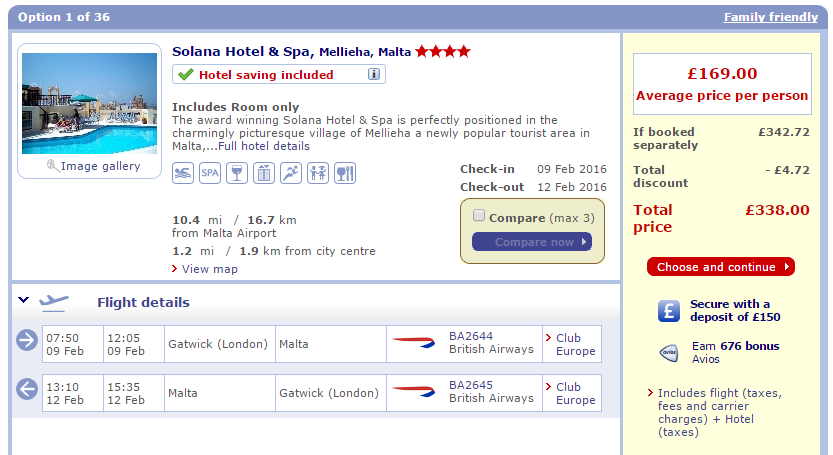Screen dimensions: 833x455
Task: Click the - £4.72 total discount value
Action: pos(787,170)
